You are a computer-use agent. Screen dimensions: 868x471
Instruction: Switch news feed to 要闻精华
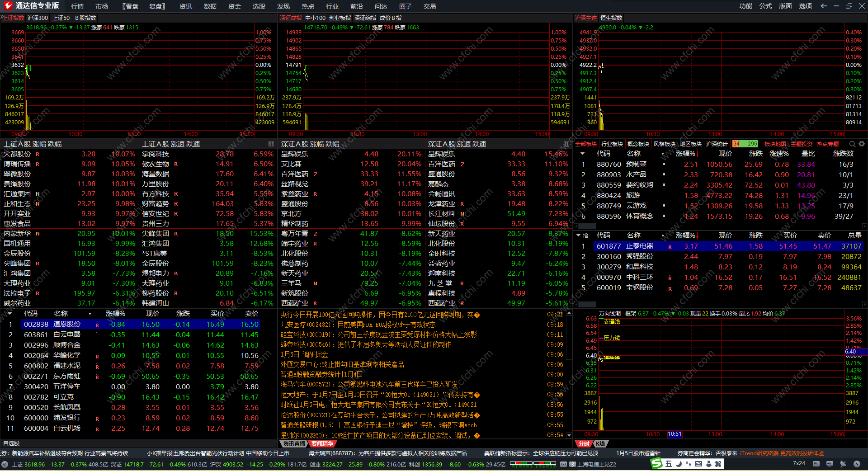click(x=322, y=444)
